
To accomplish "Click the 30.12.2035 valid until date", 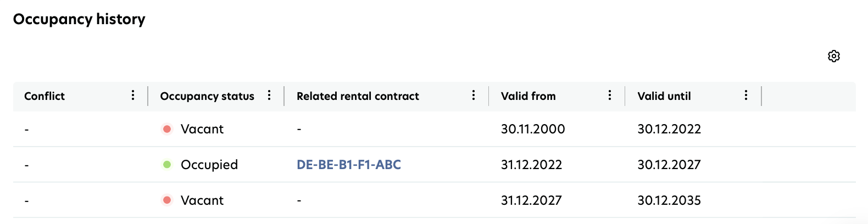I will (x=669, y=200).
